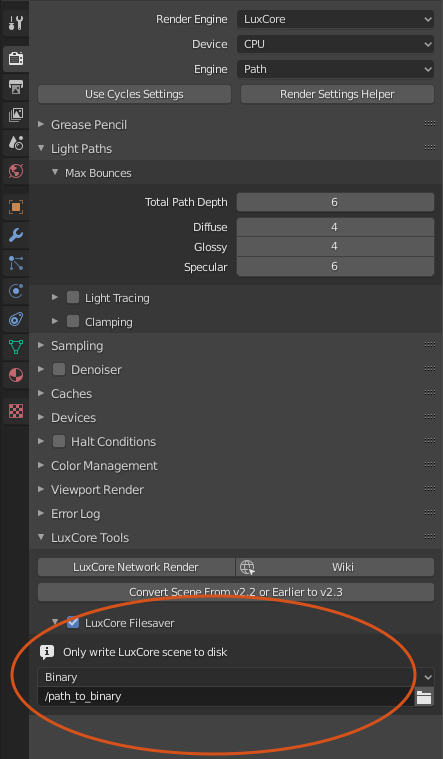Click the /path_to_binary file path field
Image resolution: width=443 pixels, height=759 pixels.
pos(226,697)
